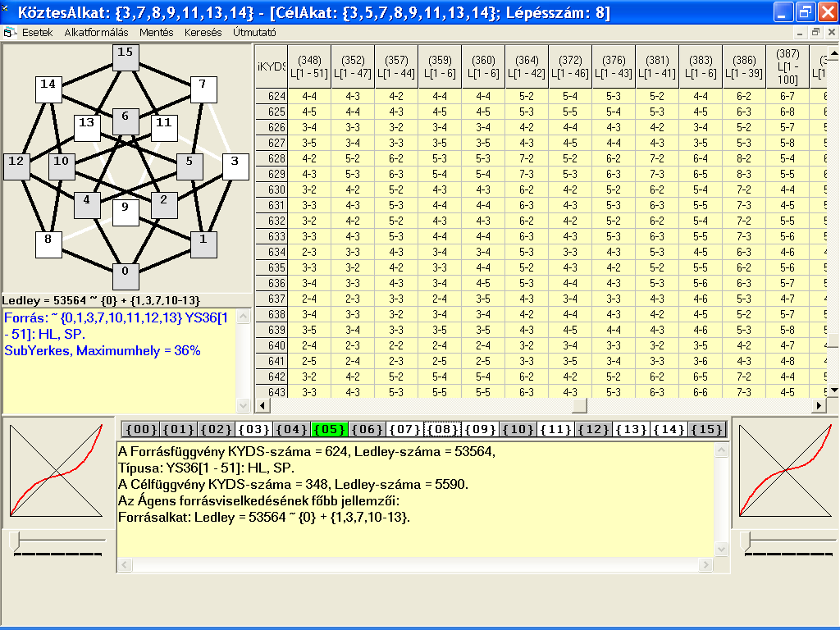Click the document system menu icon

click(x=8, y=33)
